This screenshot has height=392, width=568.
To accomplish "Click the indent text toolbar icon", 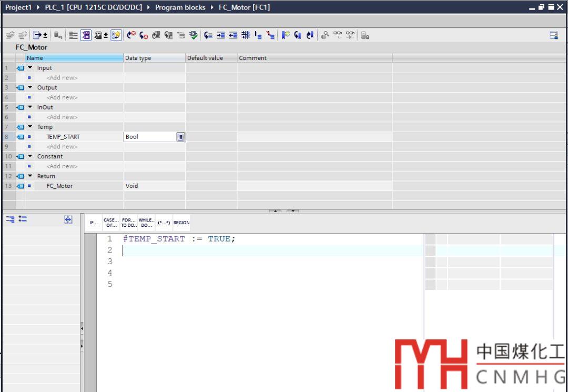I will (220, 35).
